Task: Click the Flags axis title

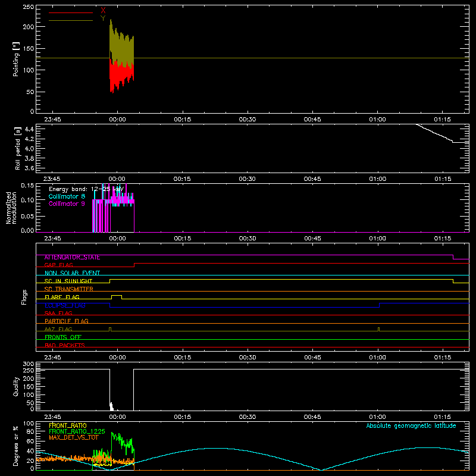Action: point(24,297)
